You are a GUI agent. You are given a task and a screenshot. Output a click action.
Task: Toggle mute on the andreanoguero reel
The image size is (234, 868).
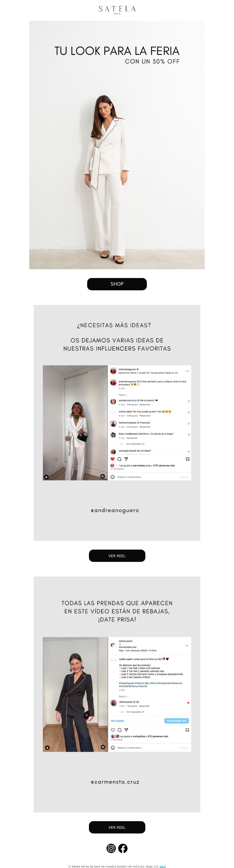tap(103, 476)
